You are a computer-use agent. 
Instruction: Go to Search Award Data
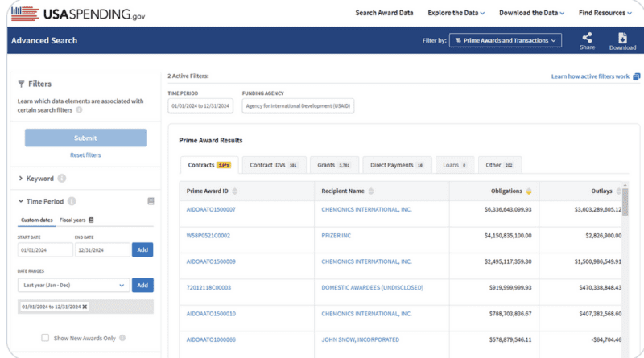tap(384, 13)
